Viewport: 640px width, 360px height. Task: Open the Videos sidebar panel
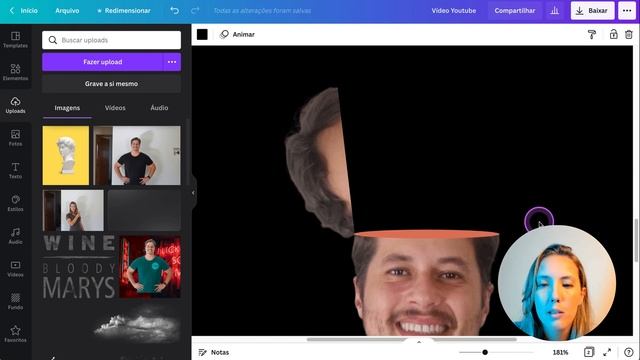click(16, 269)
